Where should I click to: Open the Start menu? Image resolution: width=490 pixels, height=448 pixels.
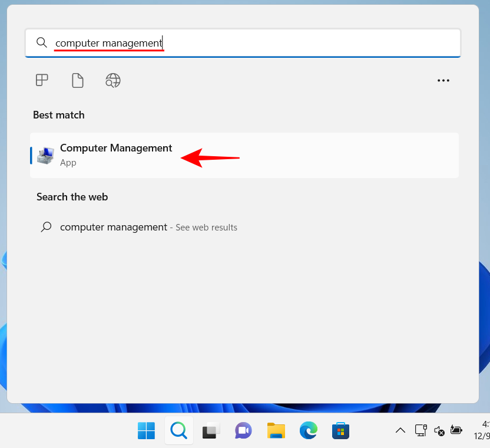(146, 430)
